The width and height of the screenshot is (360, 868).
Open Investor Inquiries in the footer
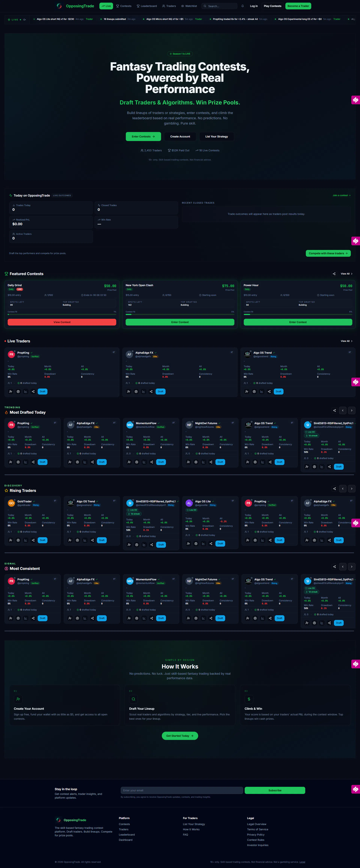pyautogui.click(x=257, y=845)
